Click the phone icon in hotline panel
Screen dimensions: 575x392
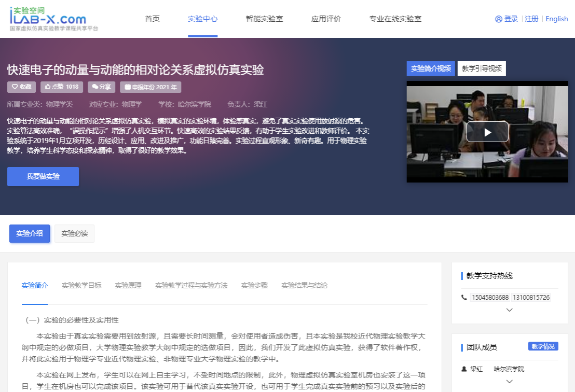pyautogui.click(x=464, y=298)
